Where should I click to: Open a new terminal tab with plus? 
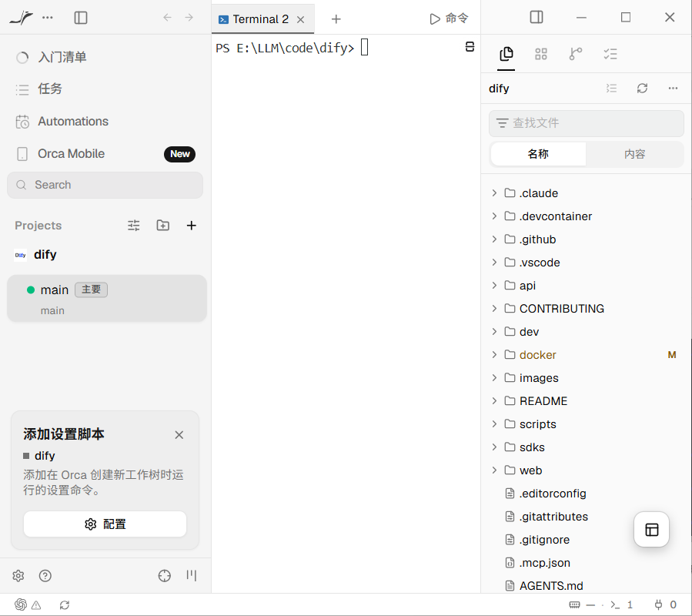336,19
